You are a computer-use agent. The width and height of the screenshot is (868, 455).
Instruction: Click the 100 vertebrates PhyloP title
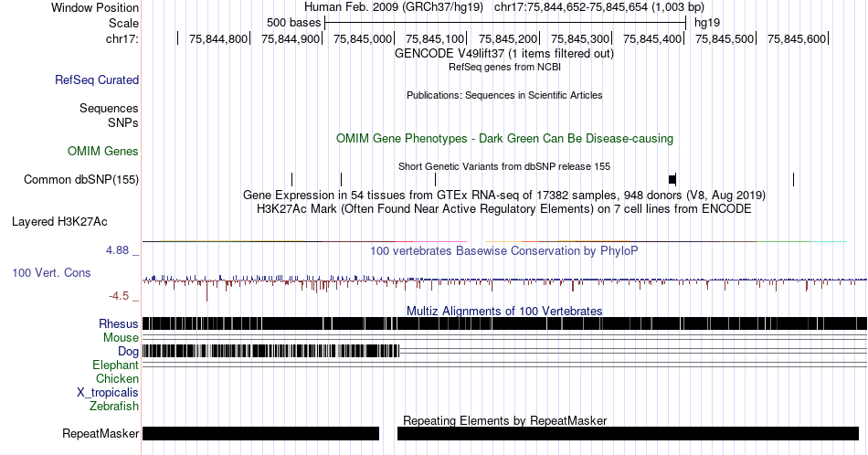coord(504,250)
